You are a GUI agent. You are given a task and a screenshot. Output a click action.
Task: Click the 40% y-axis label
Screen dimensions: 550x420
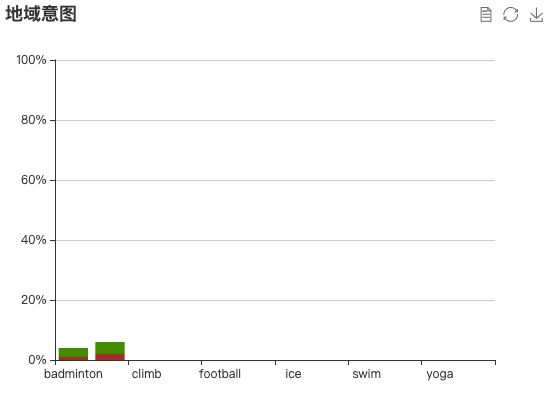(33, 240)
